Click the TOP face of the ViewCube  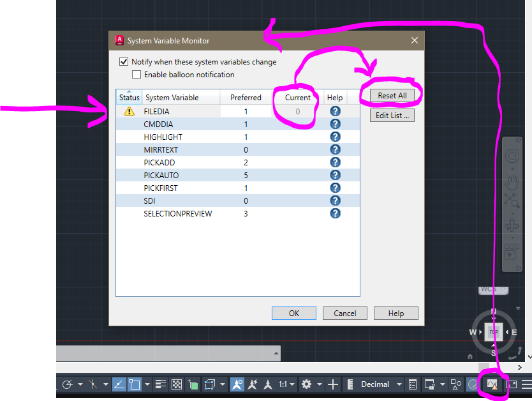click(x=493, y=332)
